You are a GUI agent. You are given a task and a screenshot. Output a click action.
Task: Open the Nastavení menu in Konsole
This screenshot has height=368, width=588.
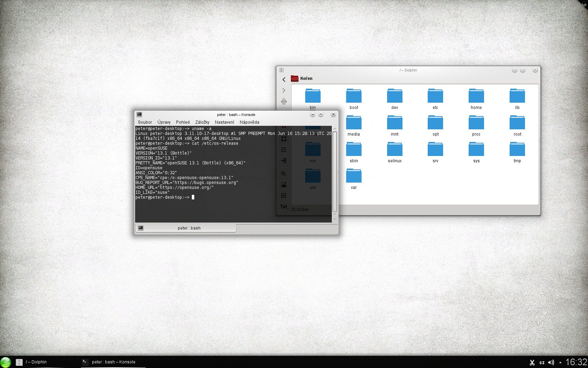pos(224,122)
